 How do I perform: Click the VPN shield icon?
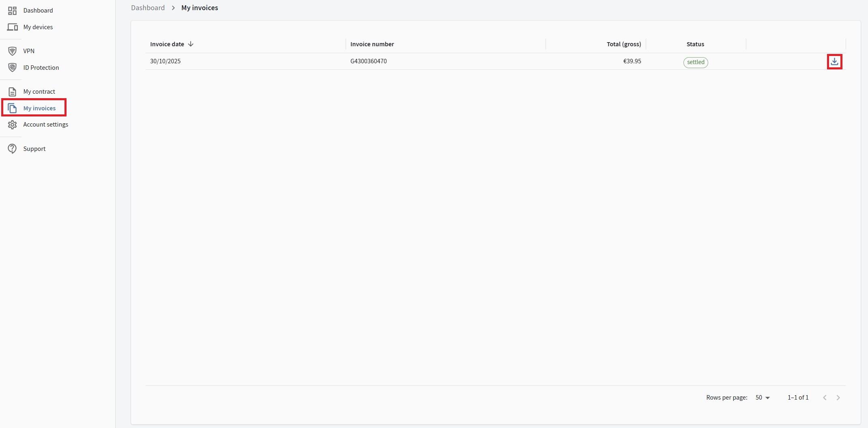(12, 51)
